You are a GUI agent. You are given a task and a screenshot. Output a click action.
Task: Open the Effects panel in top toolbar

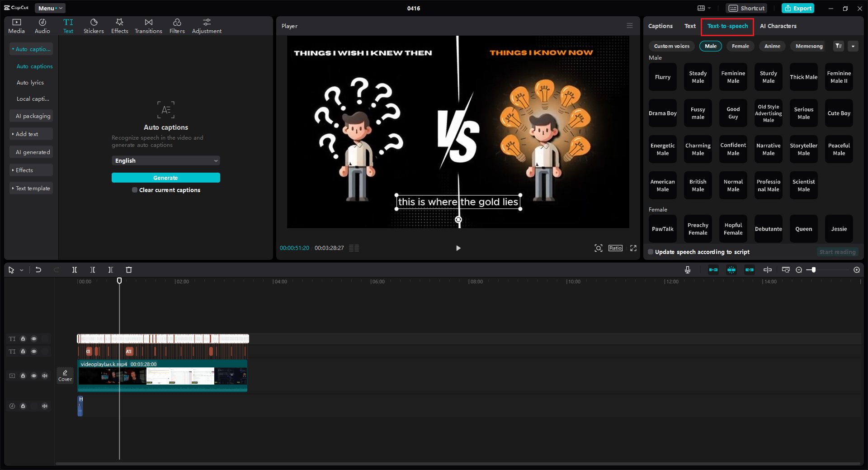click(120, 26)
